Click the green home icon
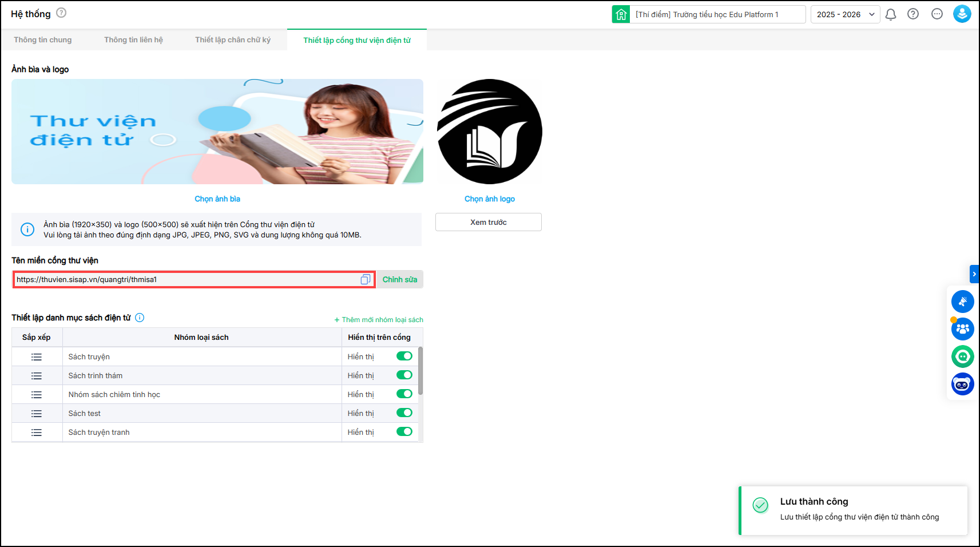 (x=621, y=14)
